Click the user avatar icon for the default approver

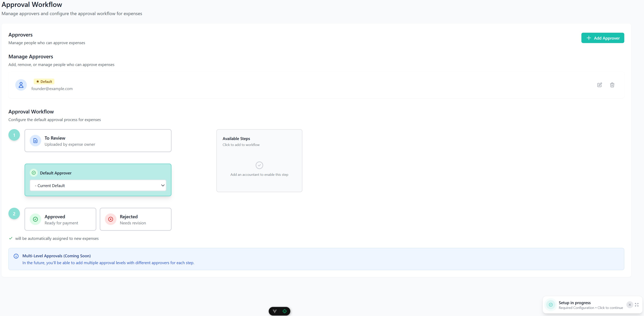point(21,85)
